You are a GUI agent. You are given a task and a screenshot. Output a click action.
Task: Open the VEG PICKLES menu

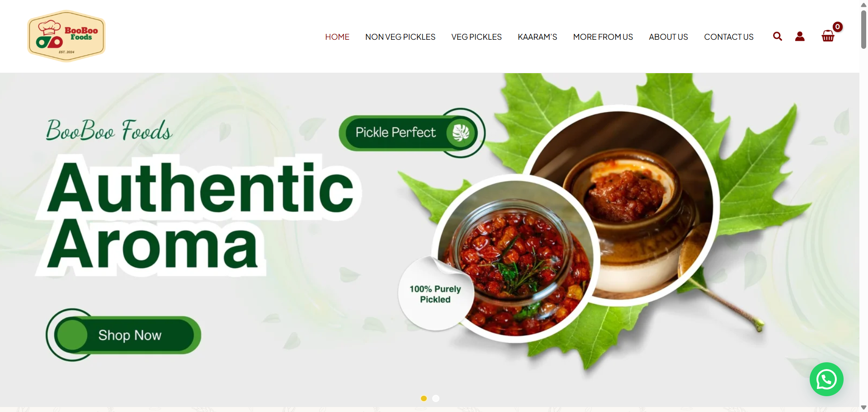tap(476, 37)
